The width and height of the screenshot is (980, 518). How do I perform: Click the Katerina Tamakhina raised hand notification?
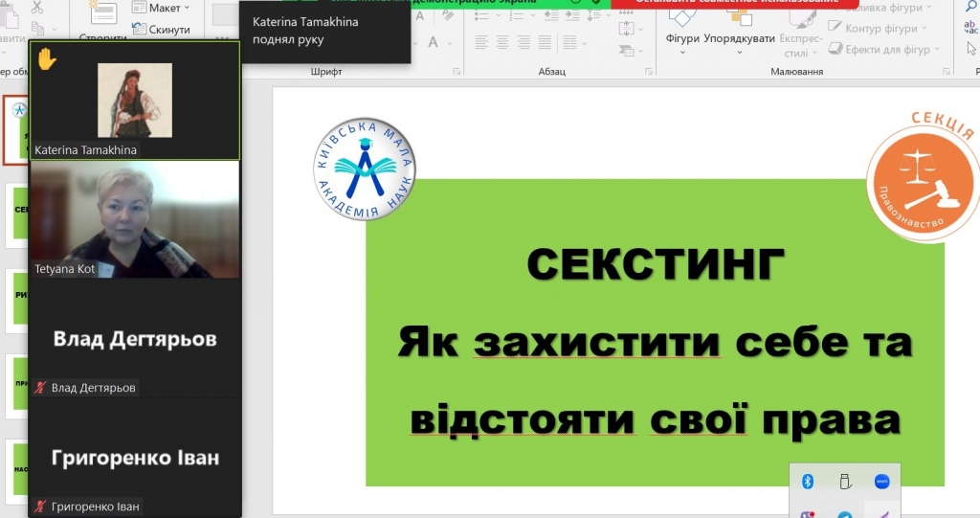tap(325, 31)
